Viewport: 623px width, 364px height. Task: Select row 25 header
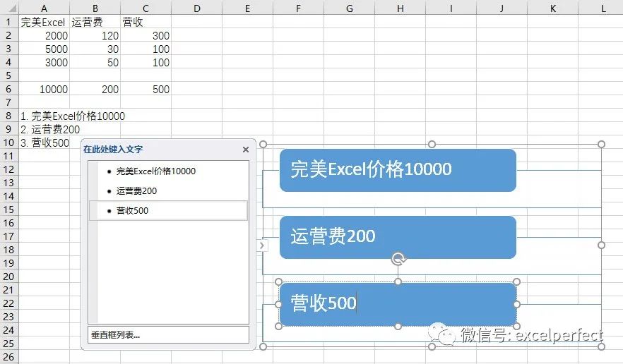[8, 344]
